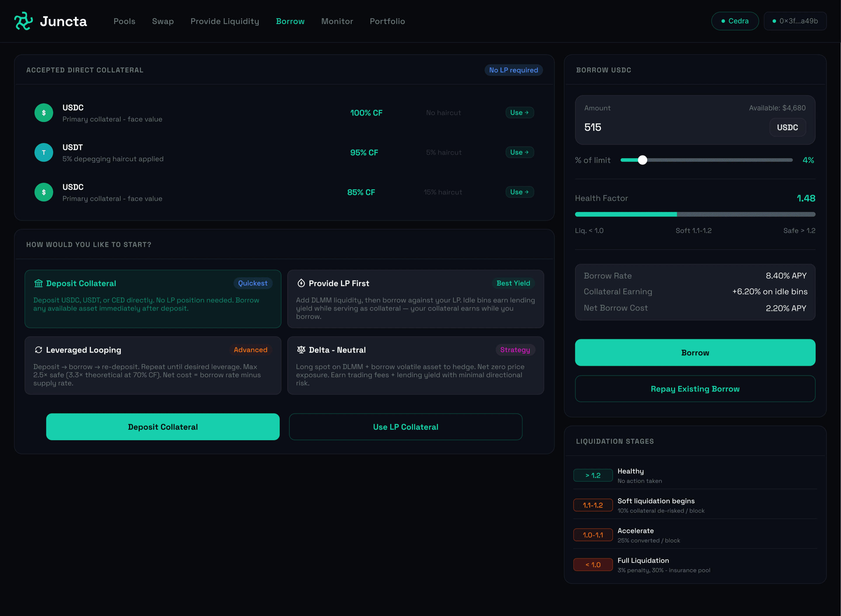Screen dimensions: 841x616
Task: Use USDC 85% CF as collateral
Action: point(520,192)
